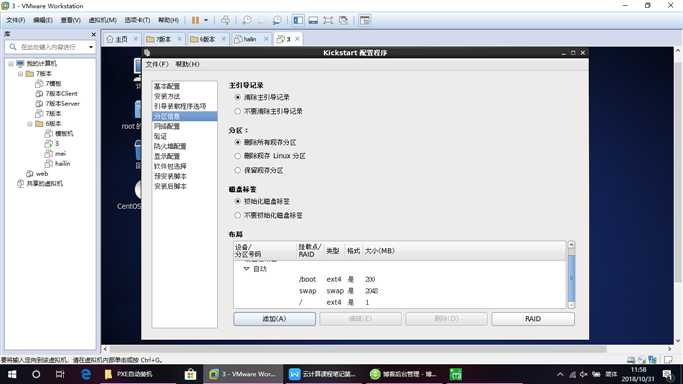Open Microsoft Edge from taskbar
The image size is (683, 384).
[86, 374]
